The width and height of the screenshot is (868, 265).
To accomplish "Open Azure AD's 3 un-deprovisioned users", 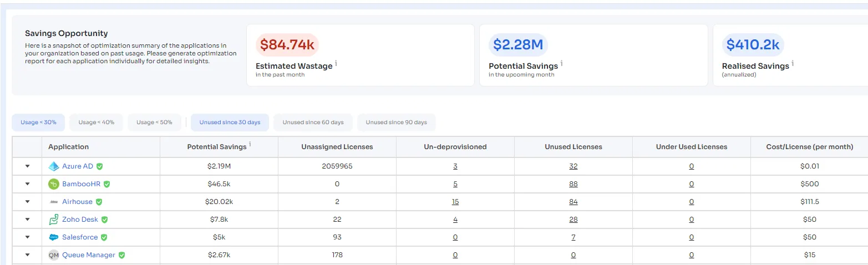I will (x=455, y=166).
